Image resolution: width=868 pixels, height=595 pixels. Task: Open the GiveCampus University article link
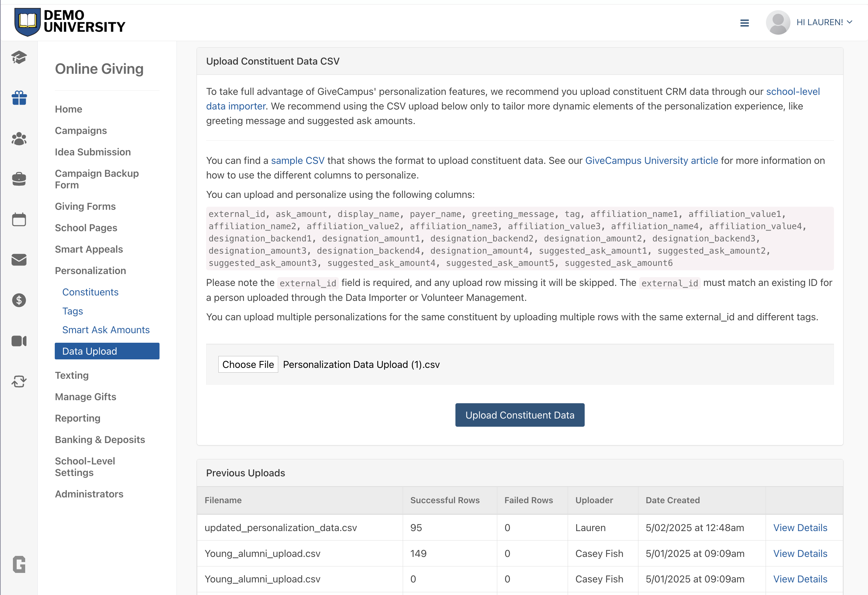[651, 160]
